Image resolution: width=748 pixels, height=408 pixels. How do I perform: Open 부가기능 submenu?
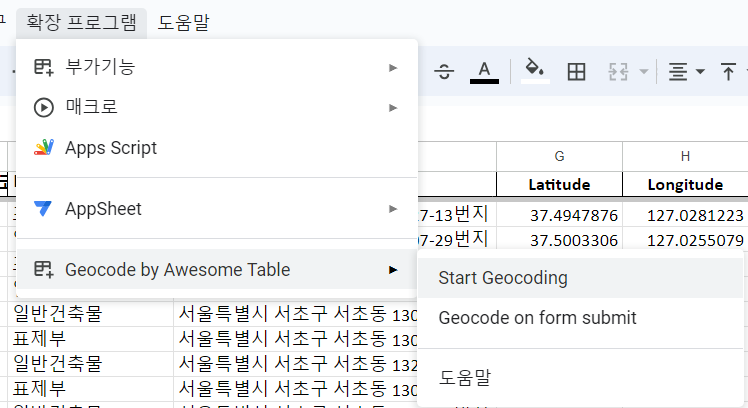[217, 67]
